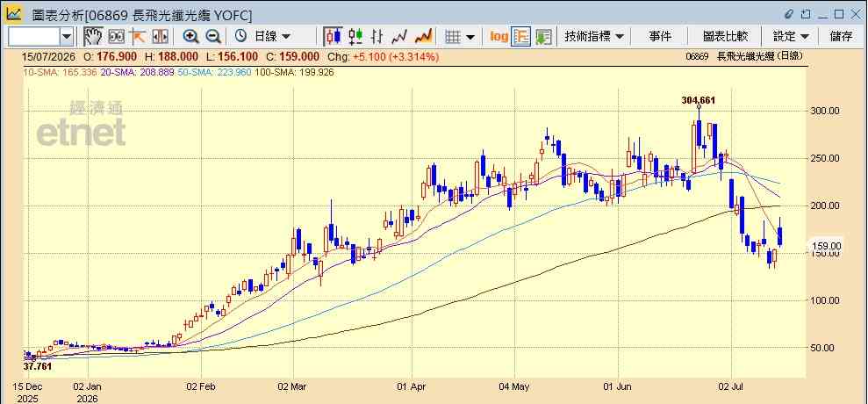The height and width of the screenshot is (404, 868).
Task: Click the 100-SMA legend label
Action: pos(294,72)
